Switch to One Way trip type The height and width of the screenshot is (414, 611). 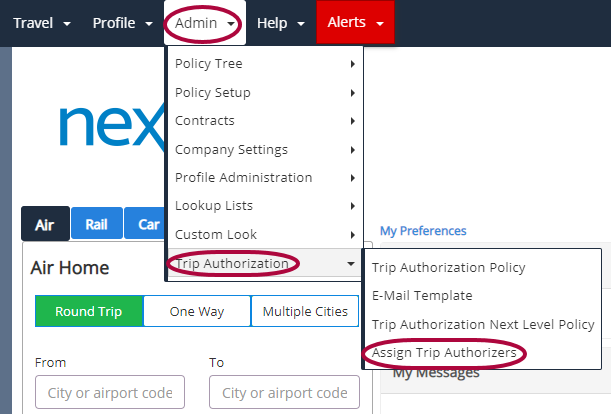[x=197, y=311]
